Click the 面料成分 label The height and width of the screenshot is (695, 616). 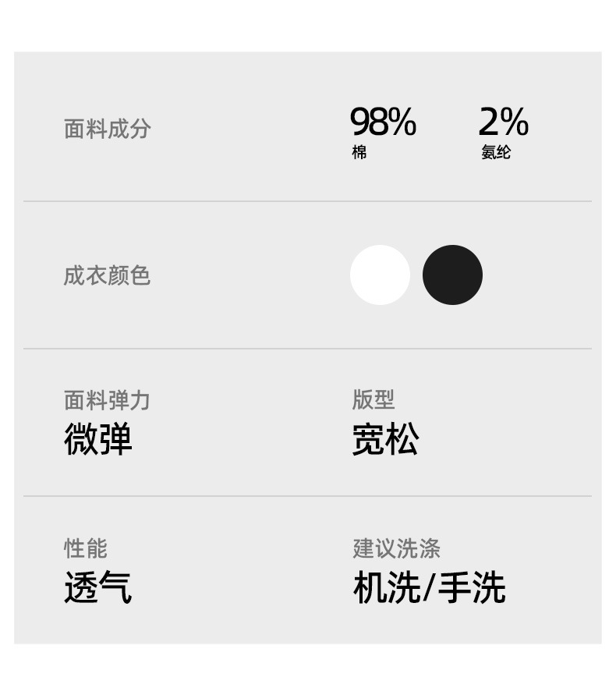(107, 129)
